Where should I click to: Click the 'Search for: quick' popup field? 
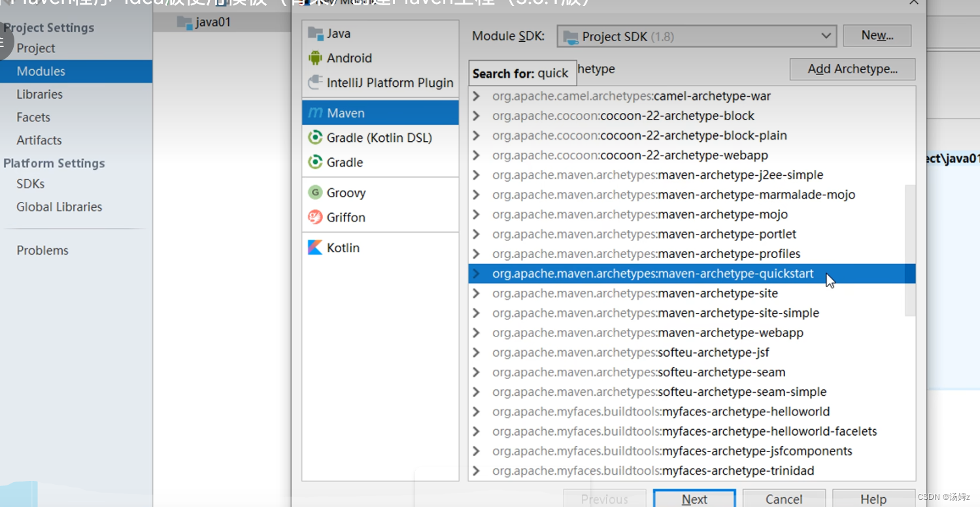522,73
